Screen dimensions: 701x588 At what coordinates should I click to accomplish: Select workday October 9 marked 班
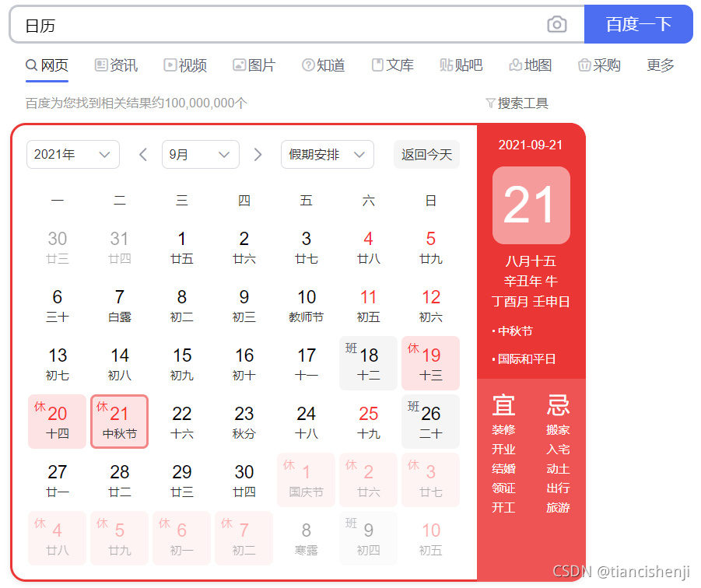coord(368,538)
